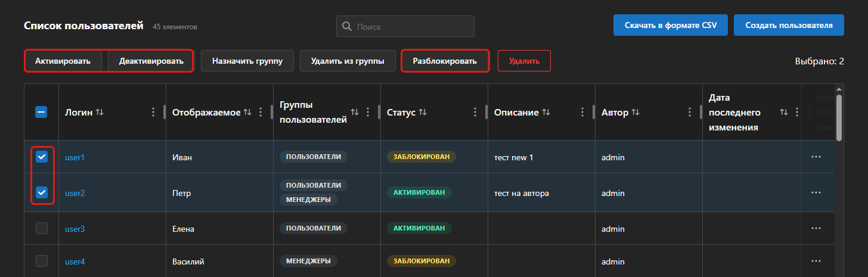Sort the table by Логин column

click(100, 112)
